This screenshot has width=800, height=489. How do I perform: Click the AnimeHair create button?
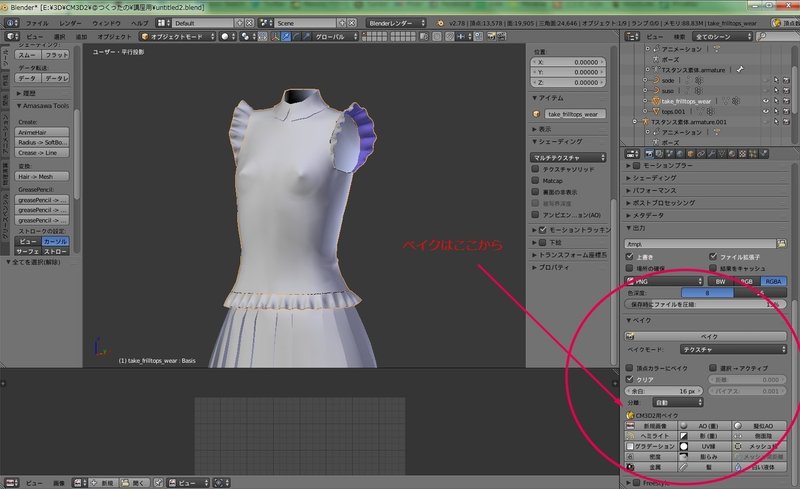42,132
